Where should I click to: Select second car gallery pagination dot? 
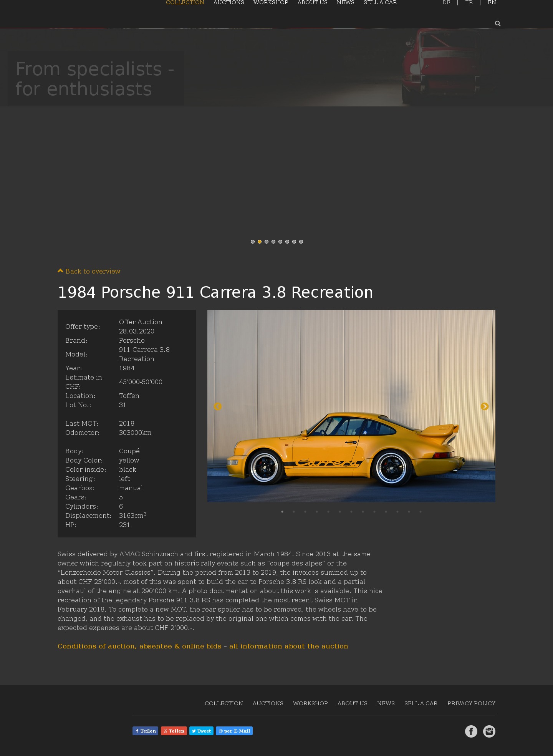click(x=294, y=512)
